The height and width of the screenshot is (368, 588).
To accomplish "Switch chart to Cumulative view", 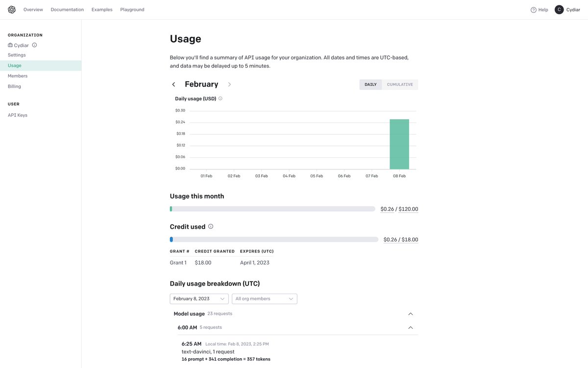I will pyautogui.click(x=400, y=84).
